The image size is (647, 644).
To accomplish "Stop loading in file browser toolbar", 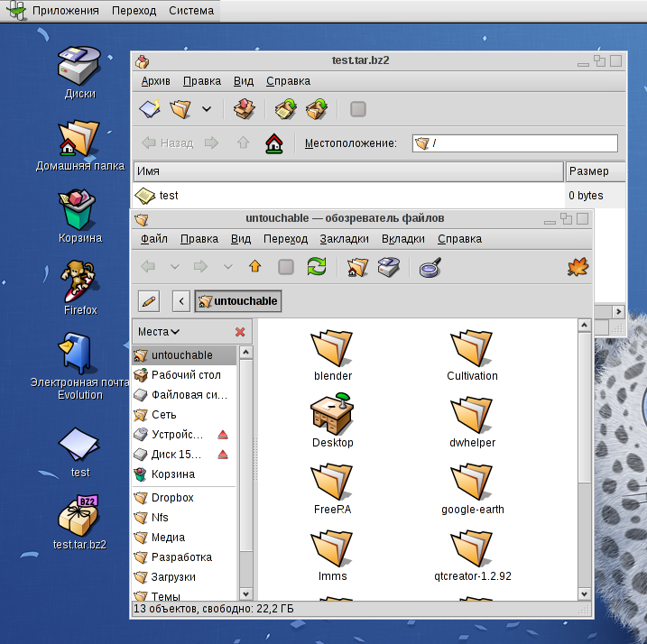I will [x=285, y=267].
